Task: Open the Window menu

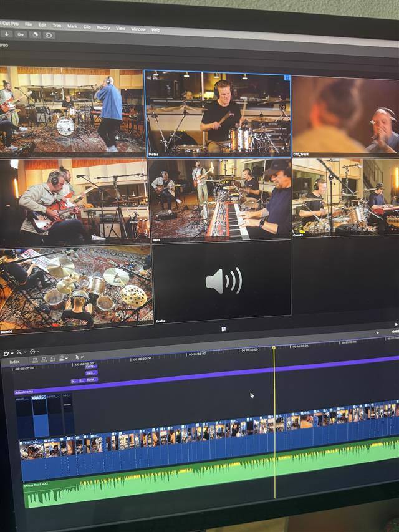Action: 138,29
